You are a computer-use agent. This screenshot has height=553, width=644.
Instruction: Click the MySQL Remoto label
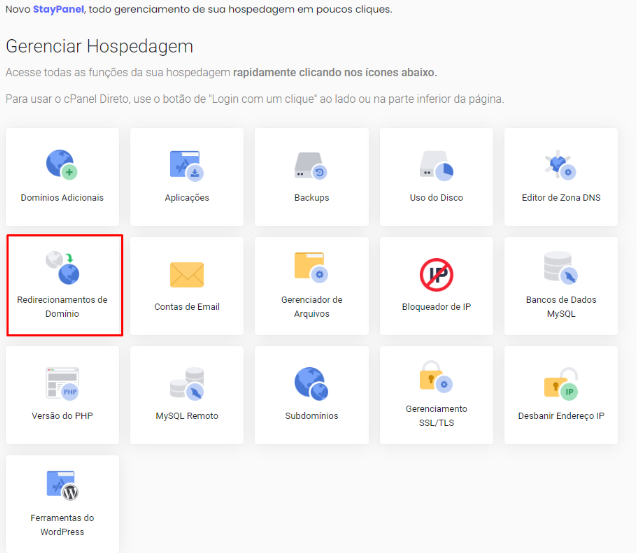pos(187,416)
